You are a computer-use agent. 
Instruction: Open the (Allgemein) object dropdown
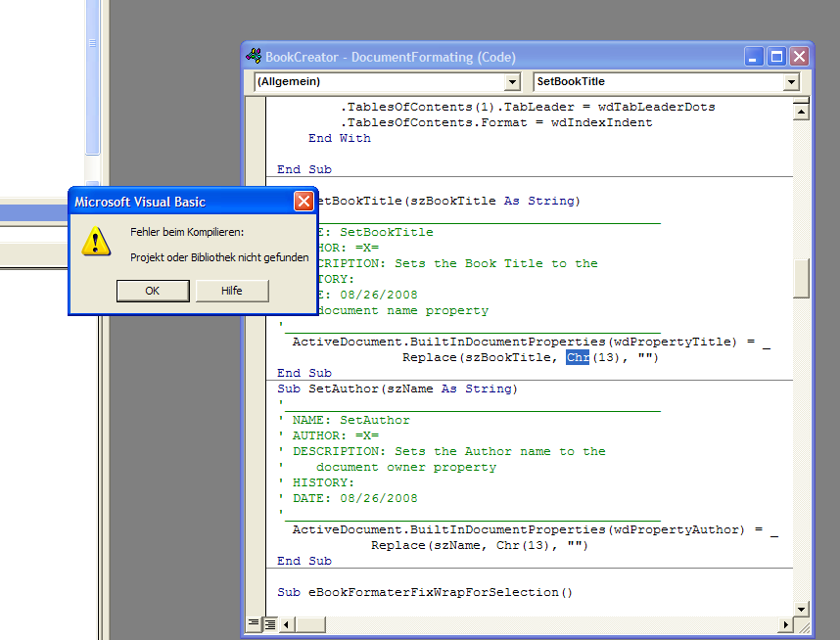(x=513, y=82)
